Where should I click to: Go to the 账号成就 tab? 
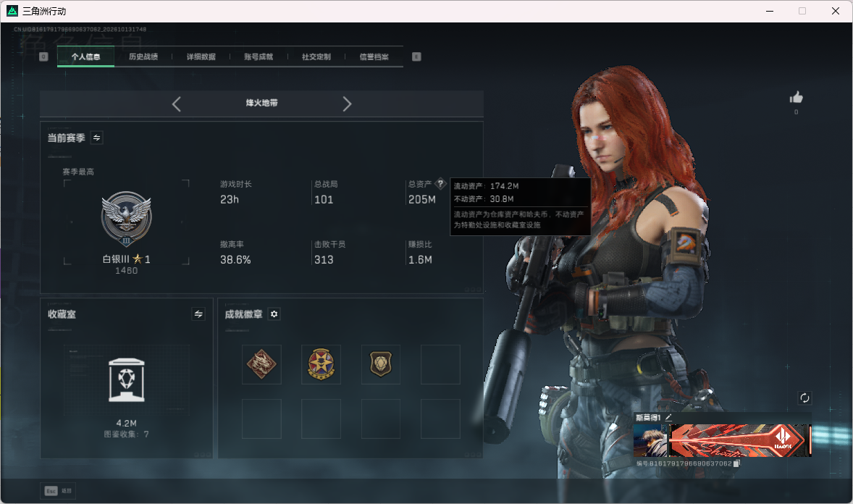click(259, 56)
